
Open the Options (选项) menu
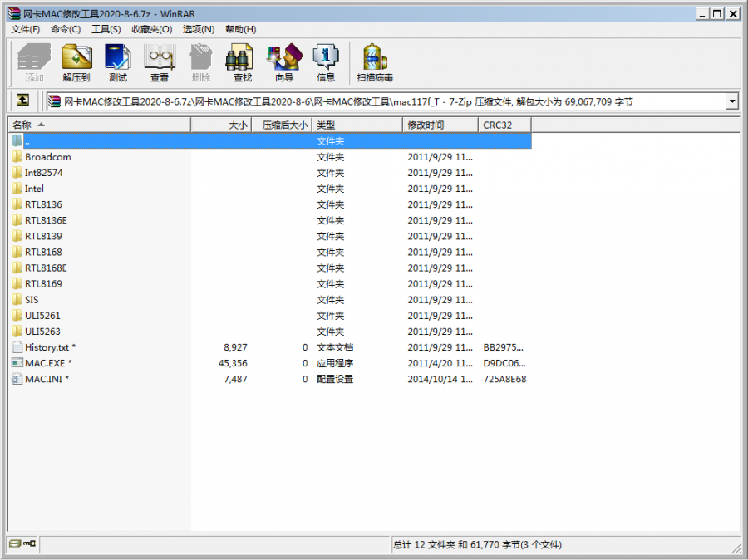199,30
